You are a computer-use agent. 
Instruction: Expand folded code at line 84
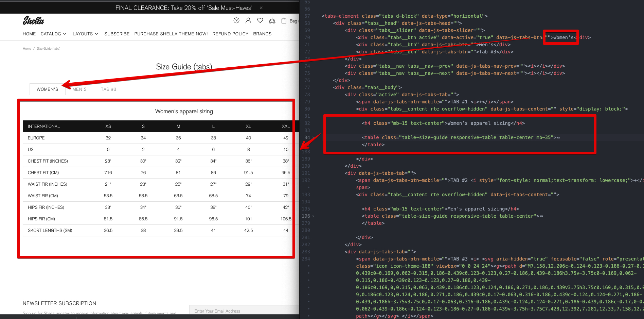313,138
